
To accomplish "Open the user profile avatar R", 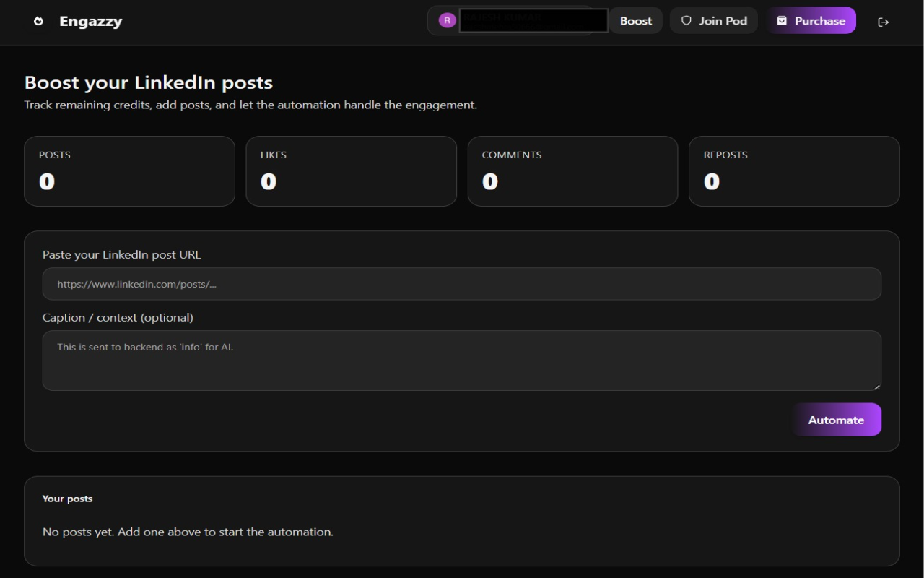I will click(447, 20).
